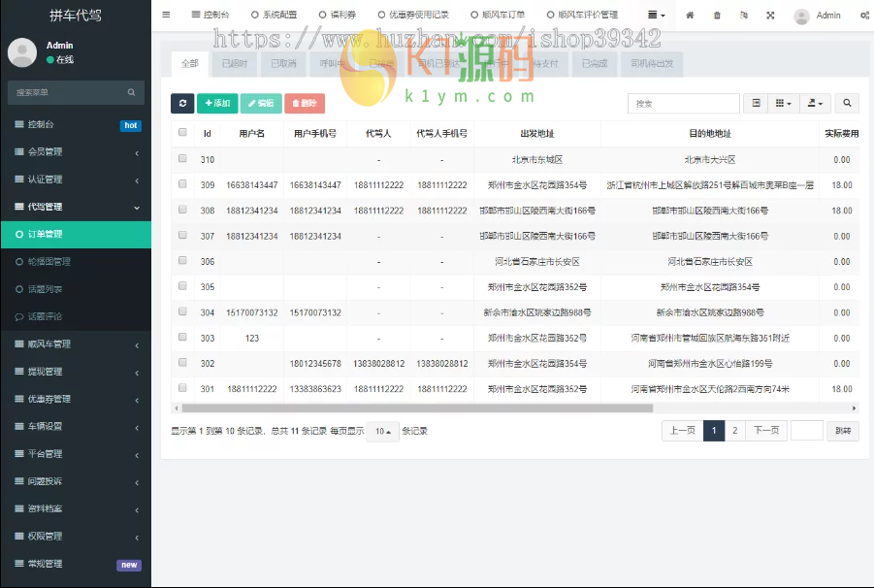Check the box for order Id 305
This screenshot has width=874, height=588.
(x=182, y=285)
